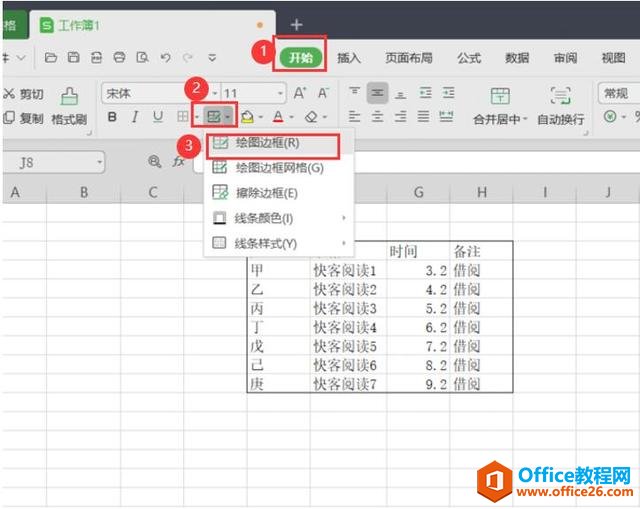Click the increase indent icon
The height and width of the screenshot is (509, 640).
tap(448, 93)
